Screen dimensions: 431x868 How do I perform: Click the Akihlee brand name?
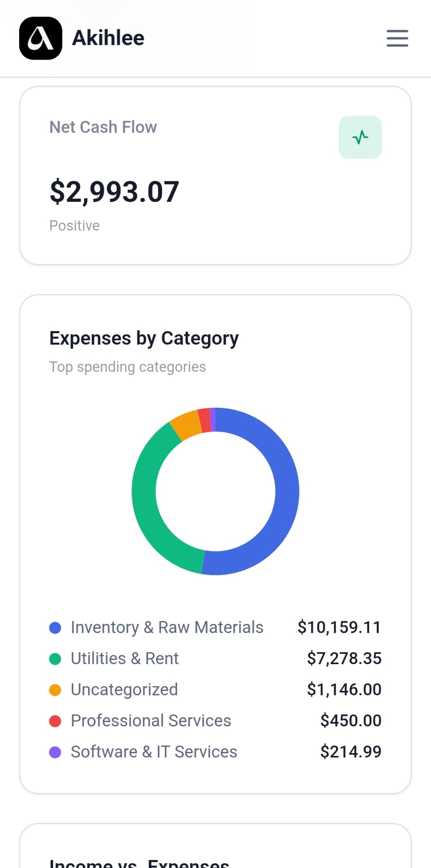[108, 38]
